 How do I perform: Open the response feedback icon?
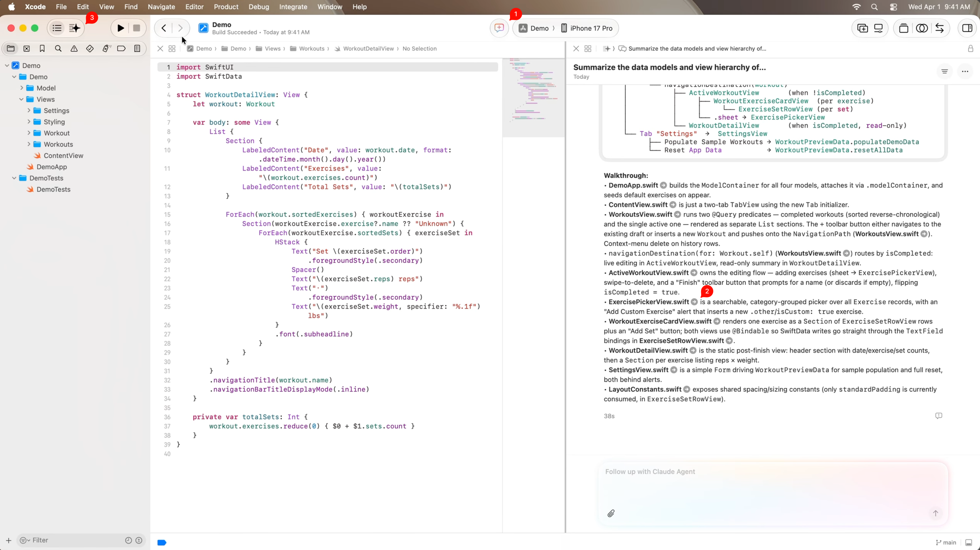tap(939, 416)
